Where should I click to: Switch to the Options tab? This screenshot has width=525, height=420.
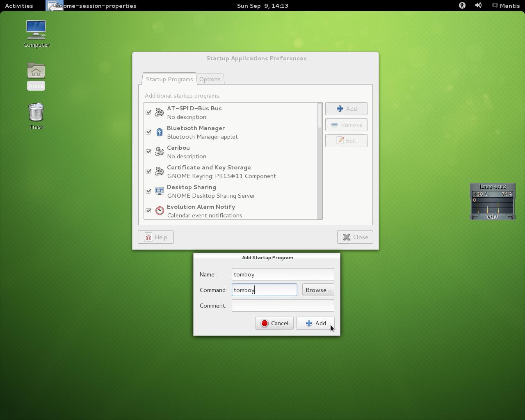(x=210, y=79)
